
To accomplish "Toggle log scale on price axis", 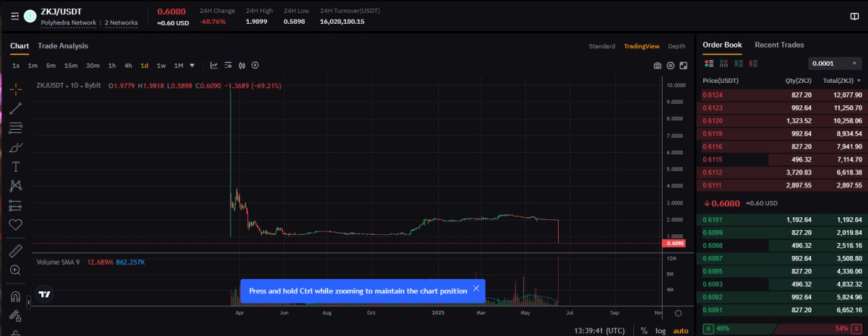I will 660,331.
